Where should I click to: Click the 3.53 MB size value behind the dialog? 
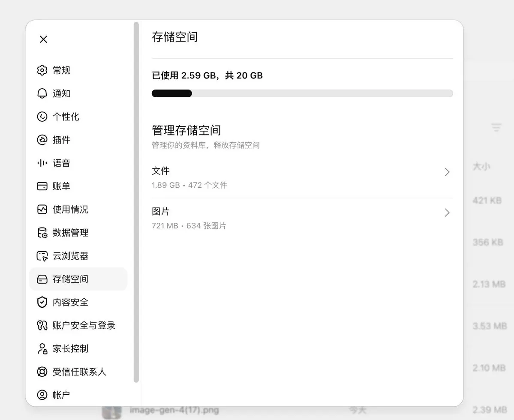click(x=490, y=326)
